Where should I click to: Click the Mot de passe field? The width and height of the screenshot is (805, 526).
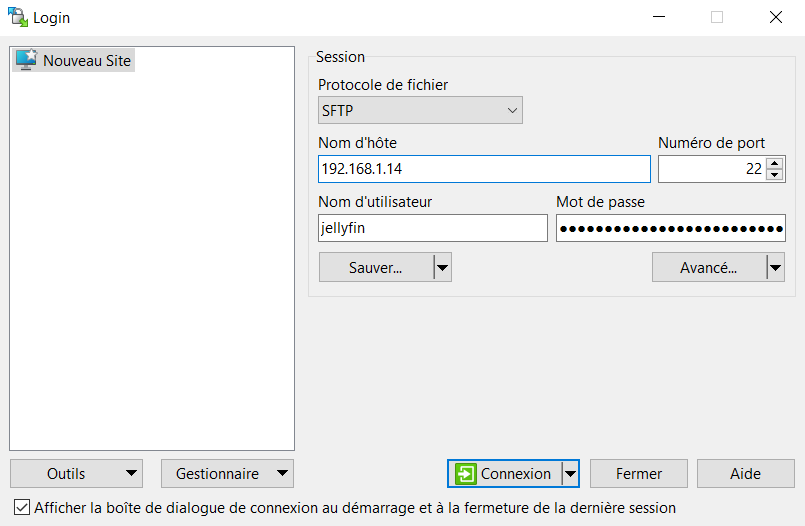(x=670, y=228)
